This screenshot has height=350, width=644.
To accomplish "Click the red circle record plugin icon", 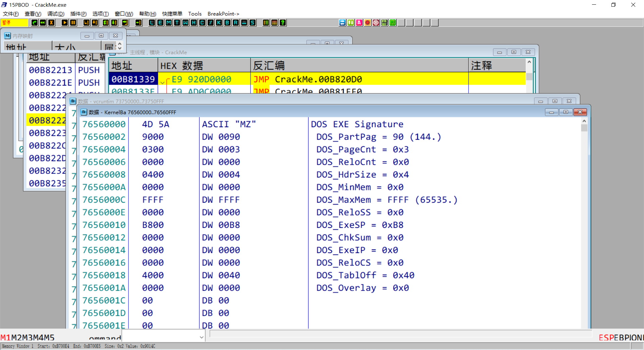I will tap(368, 22).
